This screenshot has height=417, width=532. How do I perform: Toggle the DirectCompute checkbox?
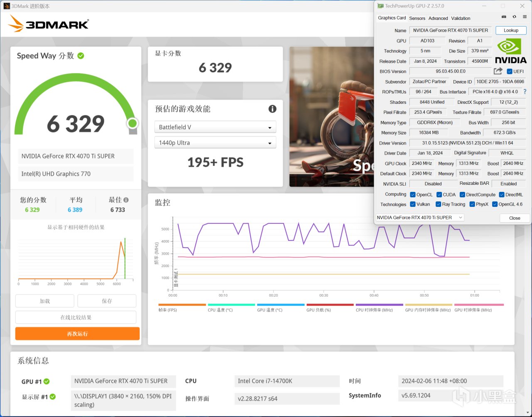coord(462,195)
